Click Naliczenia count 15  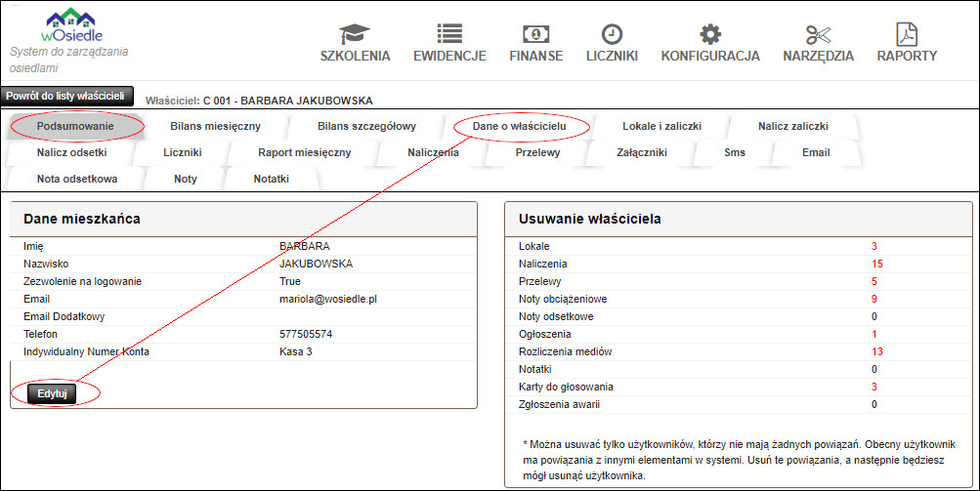point(876,265)
